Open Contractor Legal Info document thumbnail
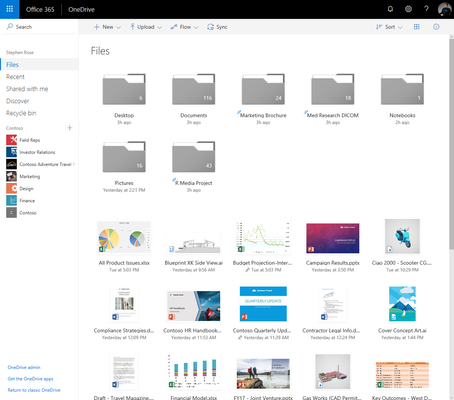This screenshot has width=454, height=400. click(333, 304)
